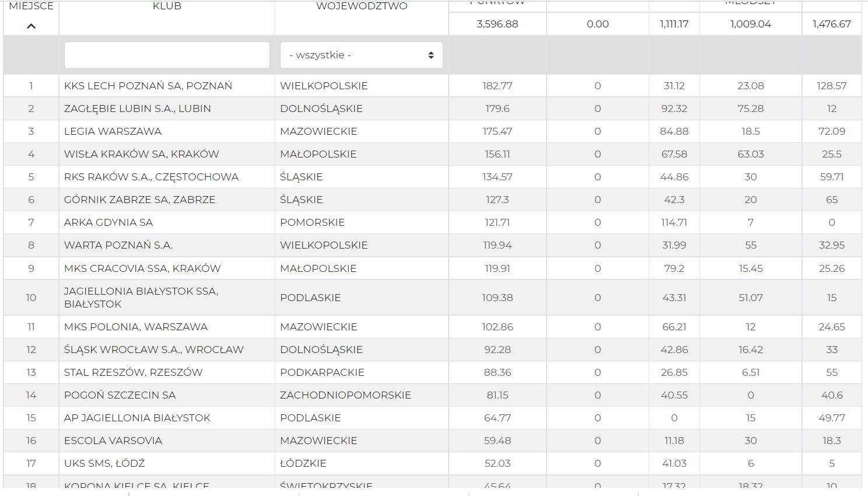This screenshot has height=496, width=868.
Task: Click Wisła Kraków points 156.11
Action: click(498, 154)
